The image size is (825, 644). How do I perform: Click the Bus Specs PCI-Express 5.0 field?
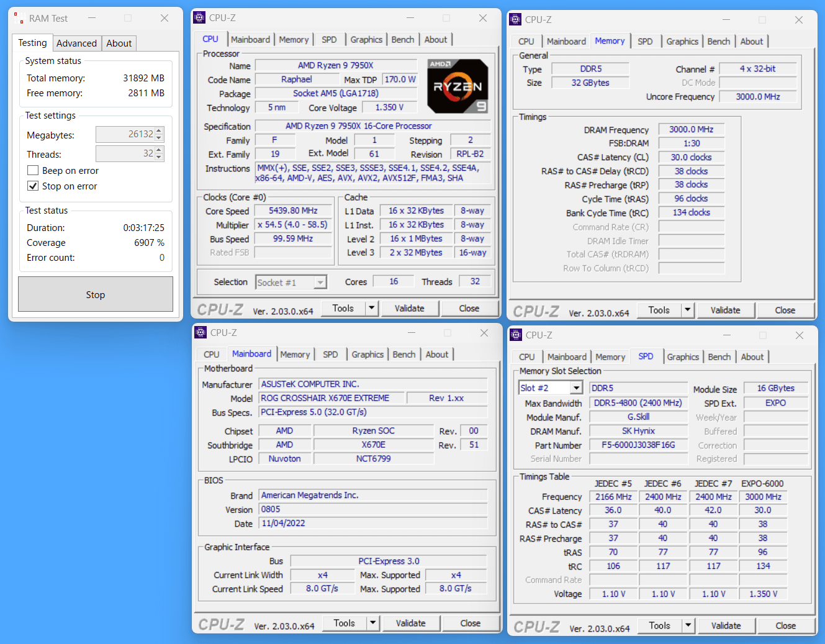pyautogui.click(x=373, y=412)
